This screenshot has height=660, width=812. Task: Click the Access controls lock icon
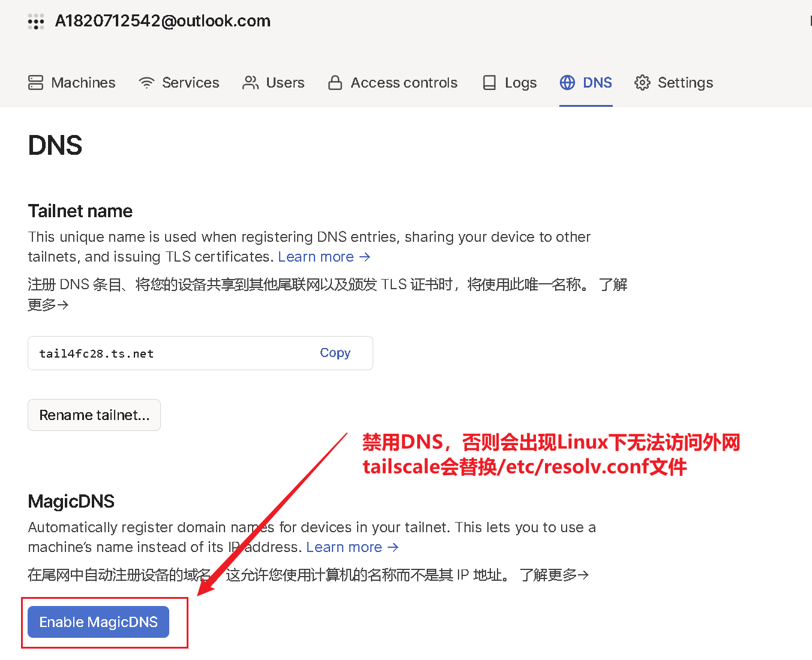(335, 83)
